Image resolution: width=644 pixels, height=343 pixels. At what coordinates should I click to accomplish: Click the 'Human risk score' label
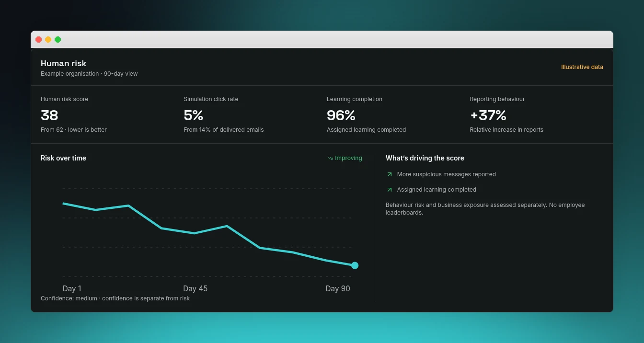[65, 99]
